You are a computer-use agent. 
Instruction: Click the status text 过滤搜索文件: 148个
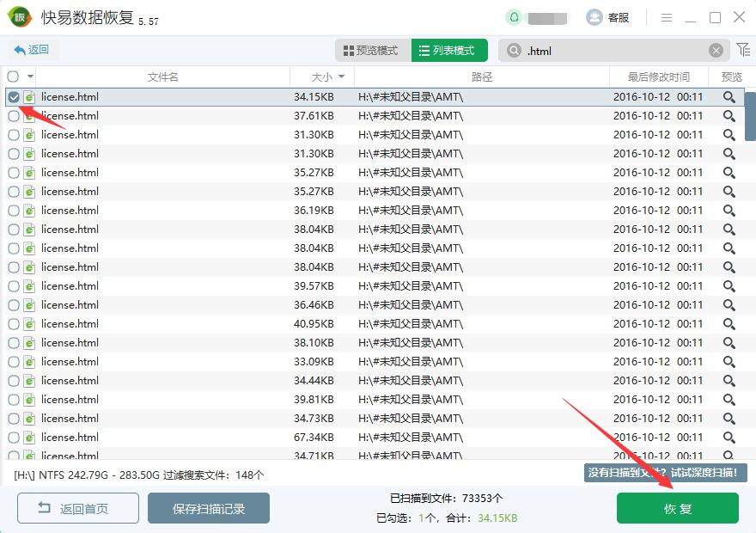click(213, 475)
